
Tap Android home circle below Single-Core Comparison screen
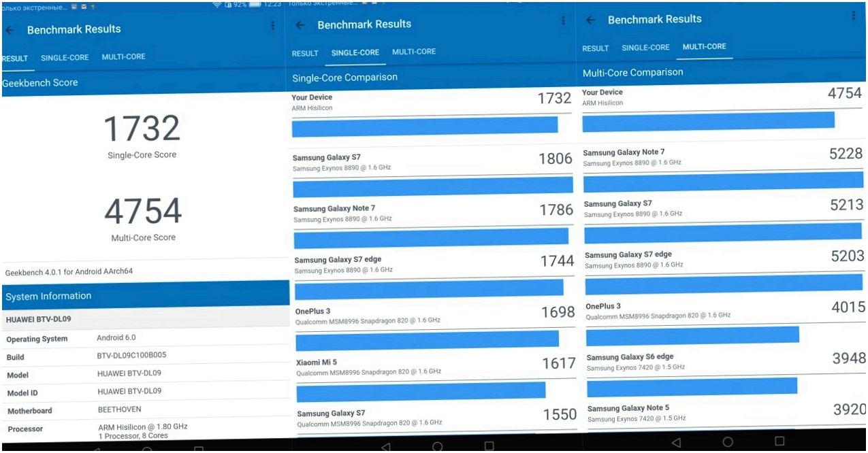[x=437, y=447]
